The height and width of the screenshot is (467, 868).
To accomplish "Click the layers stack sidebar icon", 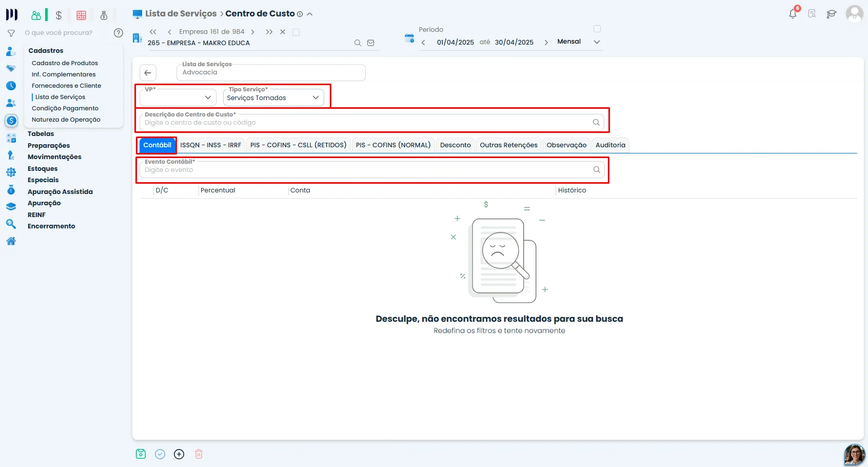I will point(11,207).
